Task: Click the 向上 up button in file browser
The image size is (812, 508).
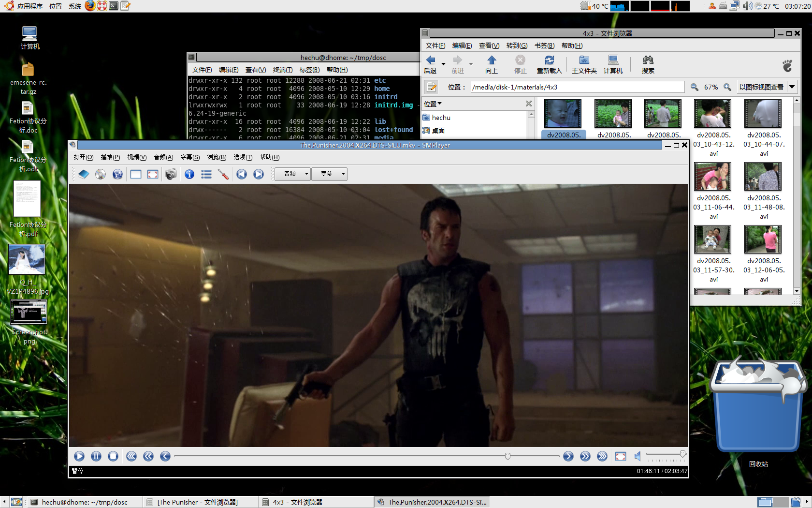Action: [492, 64]
